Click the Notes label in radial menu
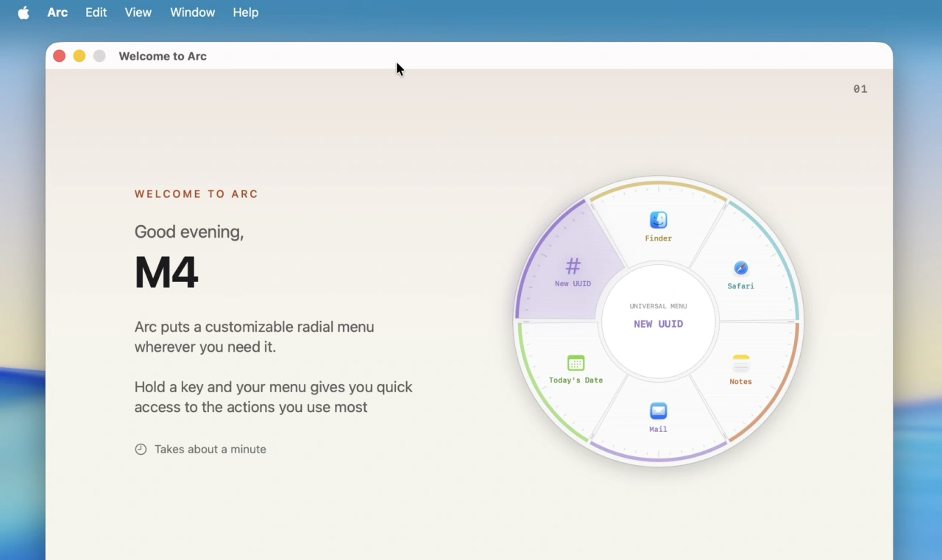This screenshot has width=942, height=560. pos(740,382)
